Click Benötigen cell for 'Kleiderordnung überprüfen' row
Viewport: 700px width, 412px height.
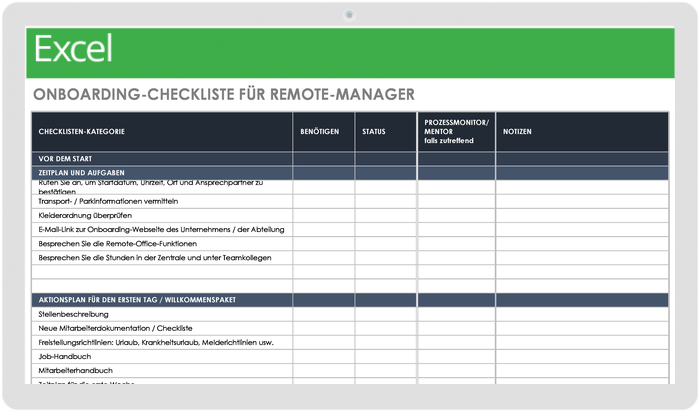[x=324, y=216]
